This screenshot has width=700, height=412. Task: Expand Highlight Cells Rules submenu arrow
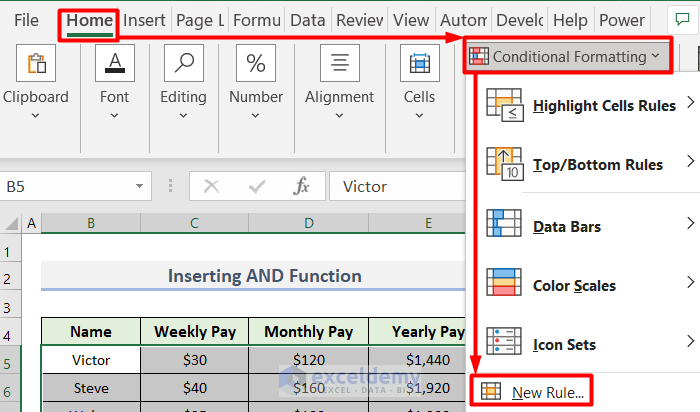click(691, 102)
